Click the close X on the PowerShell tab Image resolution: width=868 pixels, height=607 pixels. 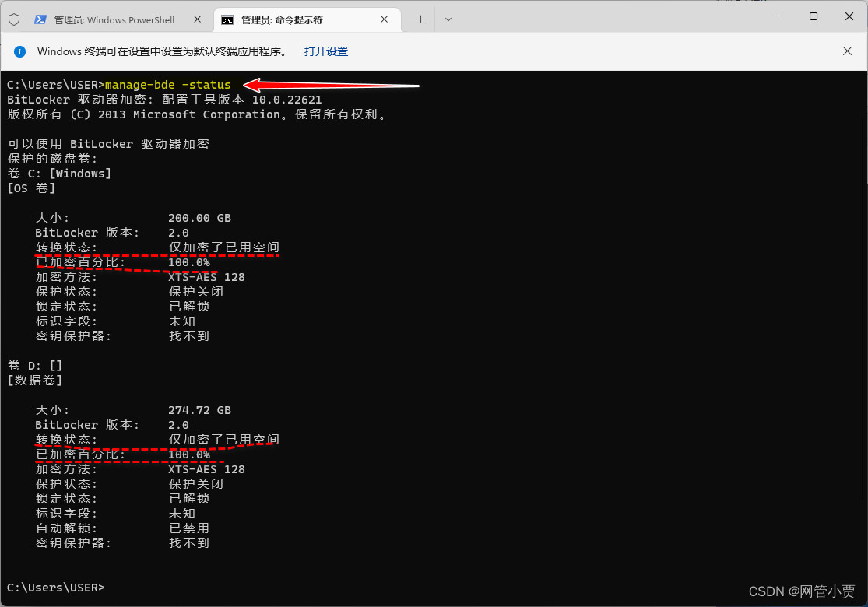[197, 19]
